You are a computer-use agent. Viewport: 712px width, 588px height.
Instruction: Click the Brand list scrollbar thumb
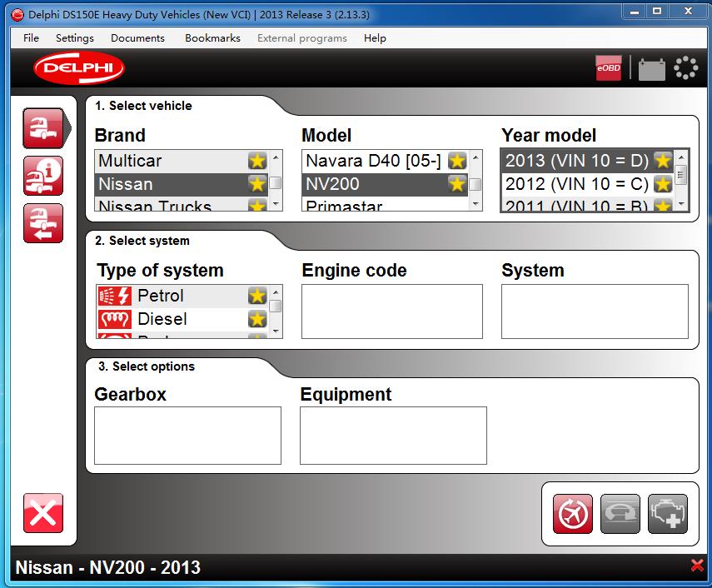[276, 183]
